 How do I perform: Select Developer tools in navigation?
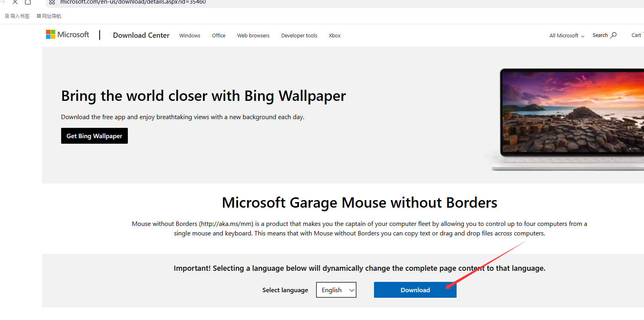[x=299, y=36]
